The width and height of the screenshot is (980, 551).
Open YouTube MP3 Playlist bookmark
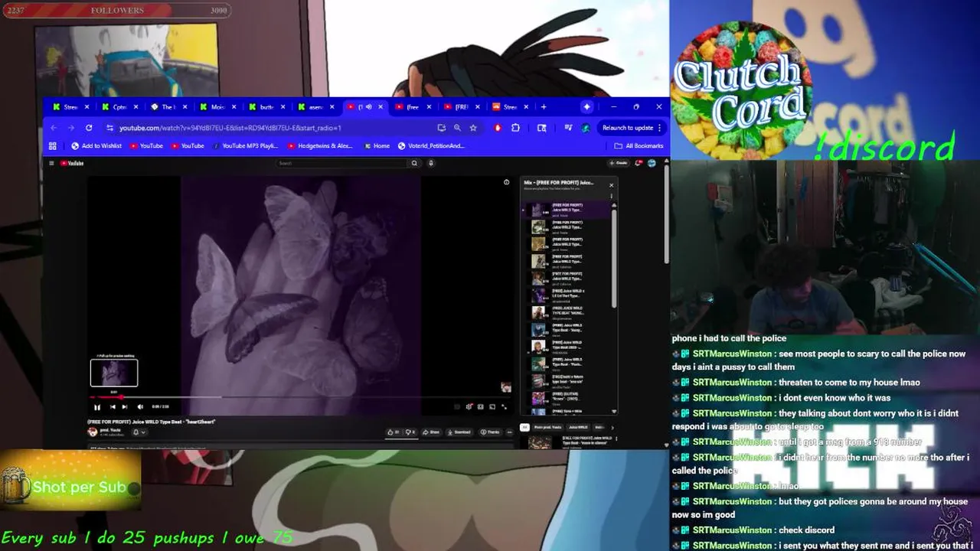coord(246,145)
